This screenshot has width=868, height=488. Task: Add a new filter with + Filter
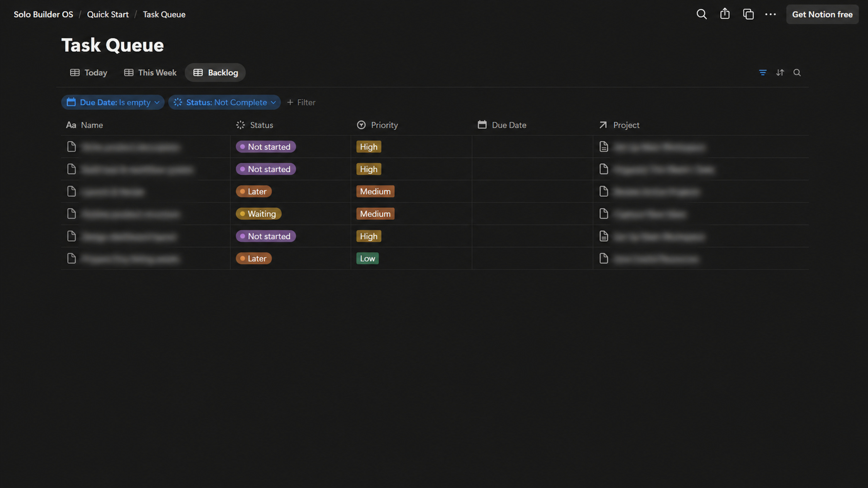coord(301,102)
